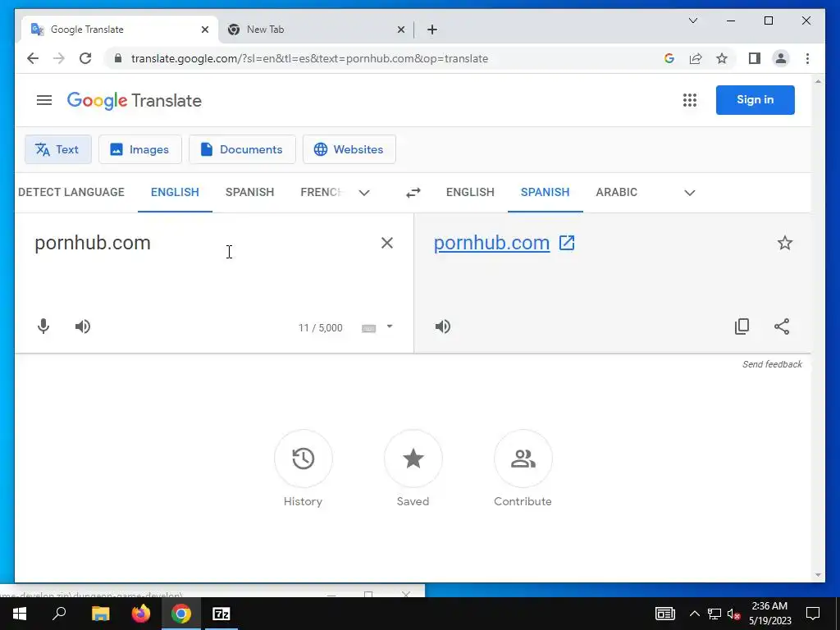The image size is (840, 630).
Task: Toggle the virtual keyboard icon
Action: 368,328
